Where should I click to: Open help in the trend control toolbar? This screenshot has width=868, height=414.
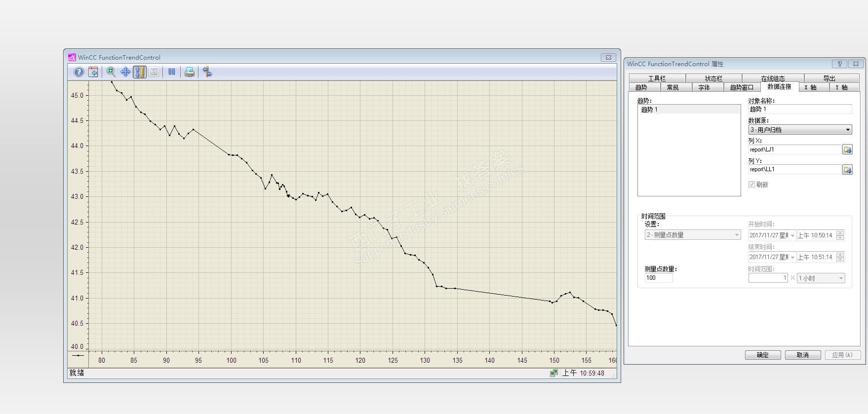point(79,72)
